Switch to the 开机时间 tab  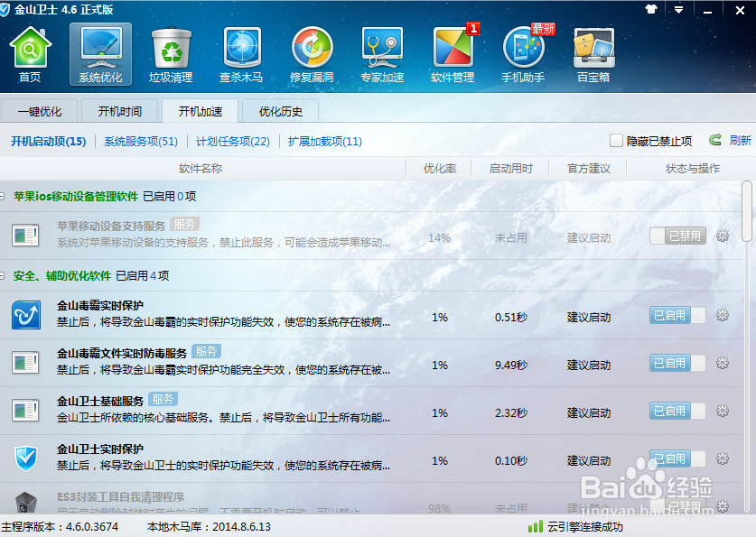pos(119,111)
